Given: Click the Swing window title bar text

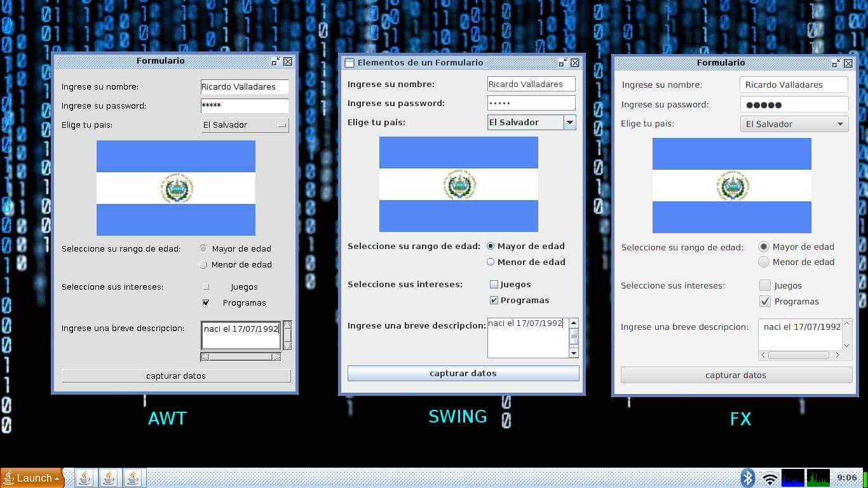Looking at the screenshot, I should coord(421,63).
